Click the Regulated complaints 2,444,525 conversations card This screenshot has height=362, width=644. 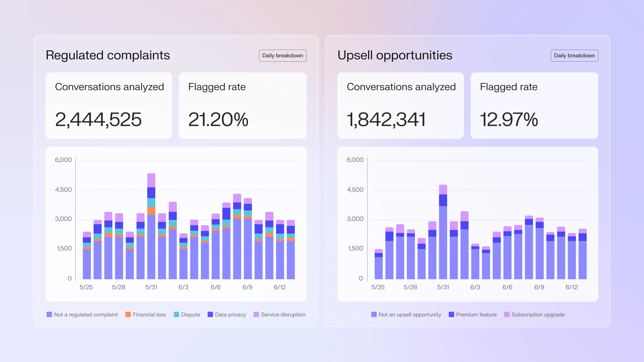pos(109,105)
